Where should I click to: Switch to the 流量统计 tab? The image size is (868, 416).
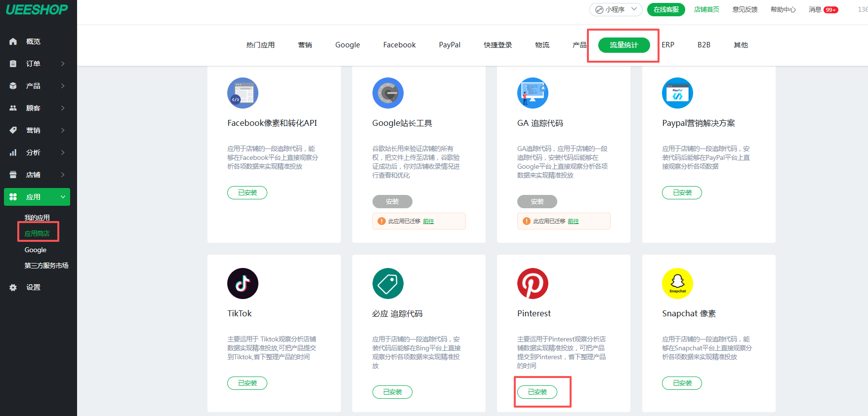click(x=623, y=45)
